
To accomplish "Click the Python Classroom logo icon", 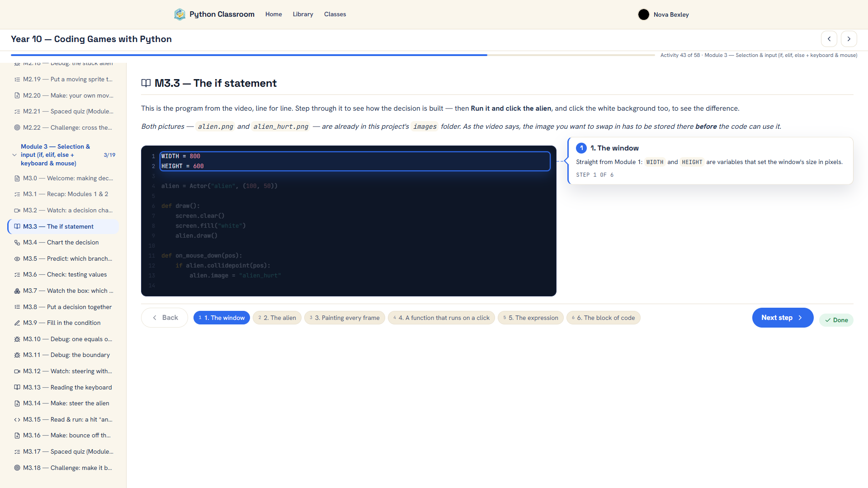I will coord(179,14).
